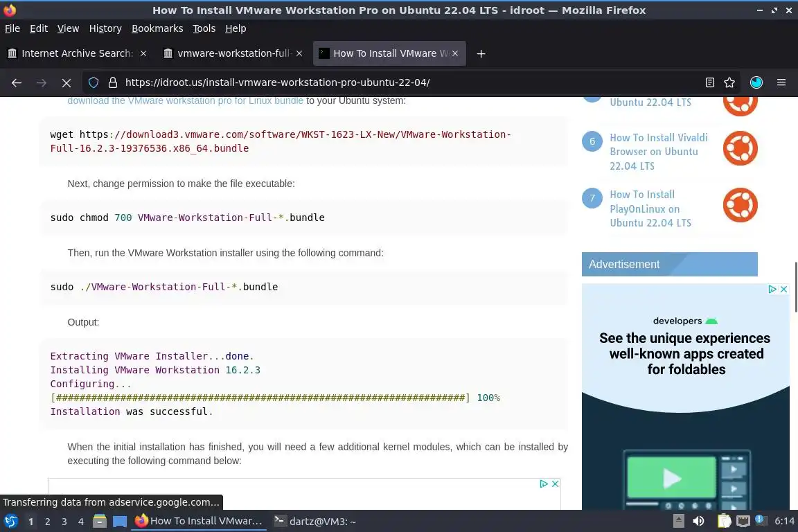
Task: Open the tracking protection shield
Action: 93,82
